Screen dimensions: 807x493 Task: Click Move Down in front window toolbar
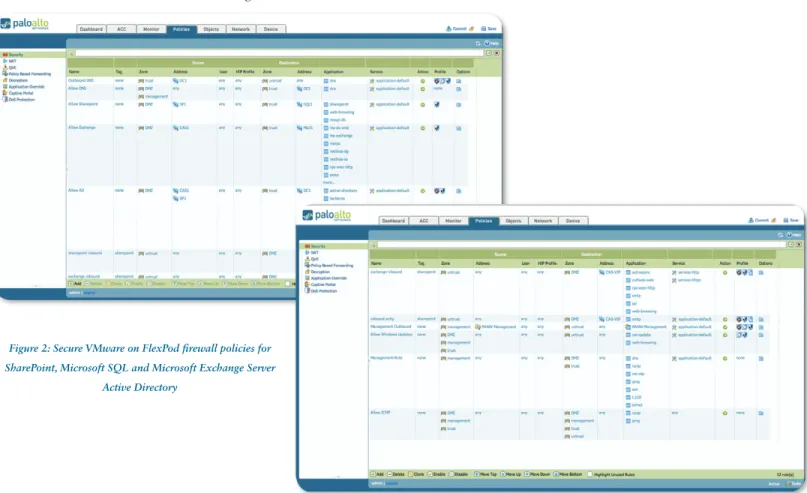point(537,474)
